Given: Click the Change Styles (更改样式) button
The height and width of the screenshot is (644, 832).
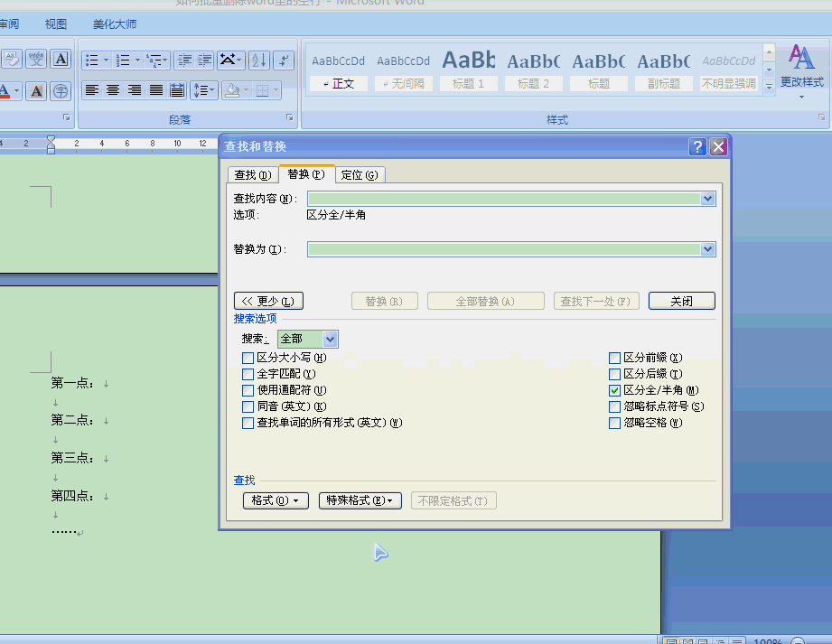Looking at the screenshot, I should click(x=802, y=71).
